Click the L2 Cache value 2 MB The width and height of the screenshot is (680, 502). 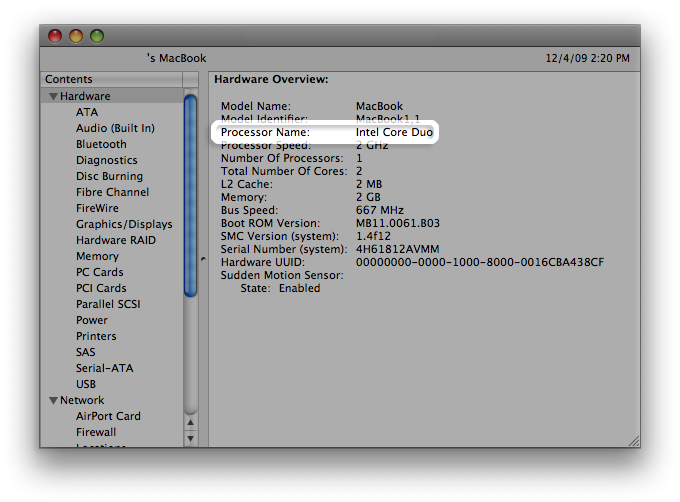pos(369,184)
